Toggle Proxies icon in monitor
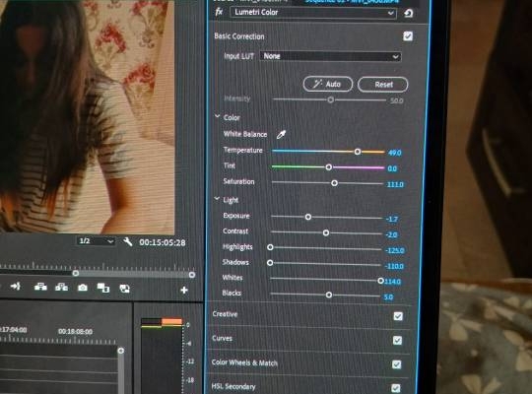 (x=124, y=289)
